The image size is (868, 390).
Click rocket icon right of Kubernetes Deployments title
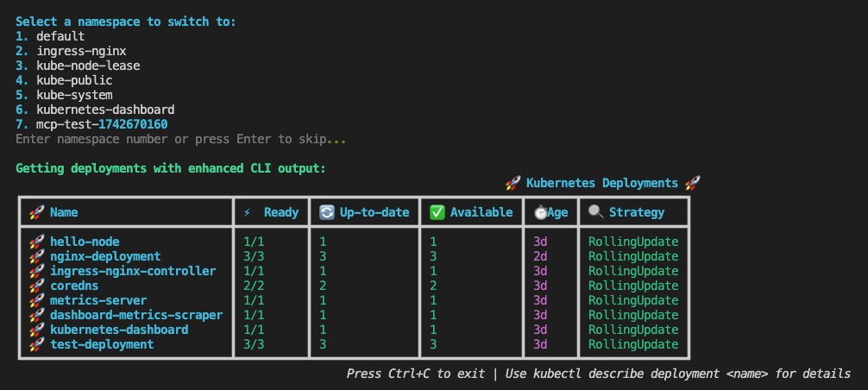[x=693, y=183]
